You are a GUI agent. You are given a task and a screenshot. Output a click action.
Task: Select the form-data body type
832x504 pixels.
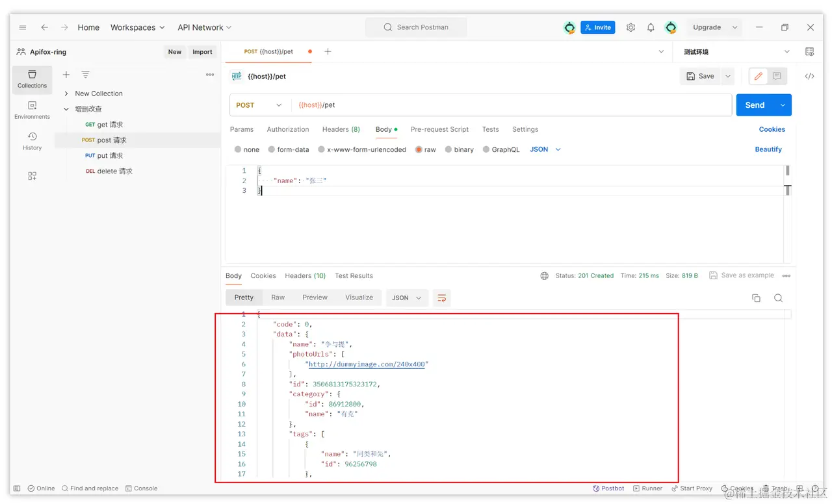[289, 149]
